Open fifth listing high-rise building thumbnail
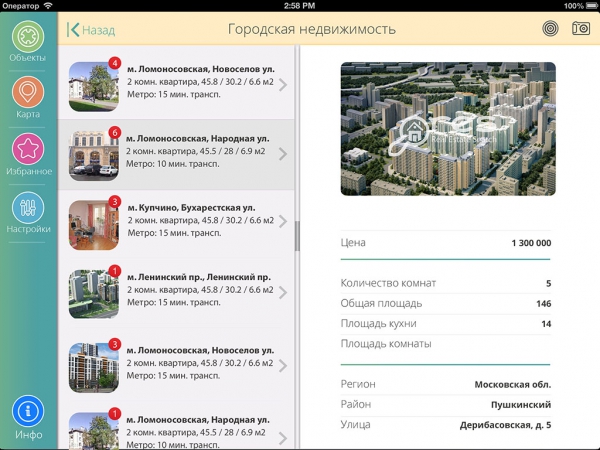The width and height of the screenshot is (600, 450). pyautogui.click(x=94, y=368)
